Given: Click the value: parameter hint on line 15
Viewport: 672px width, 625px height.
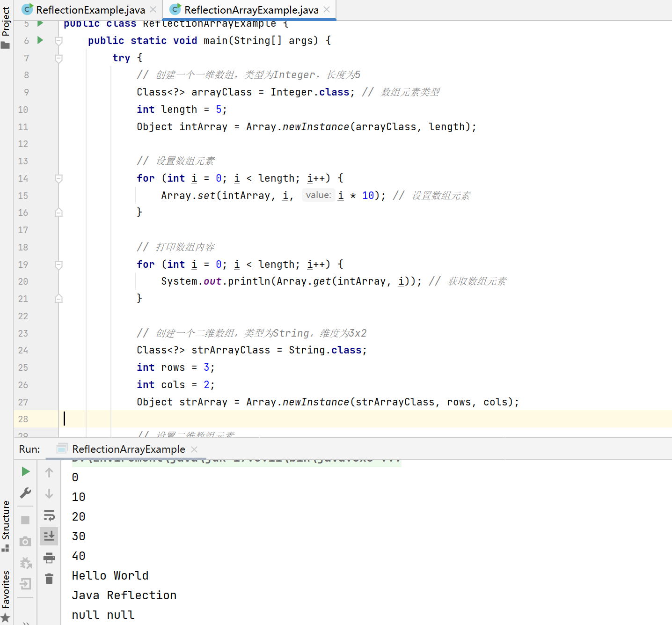Looking at the screenshot, I should (318, 195).
